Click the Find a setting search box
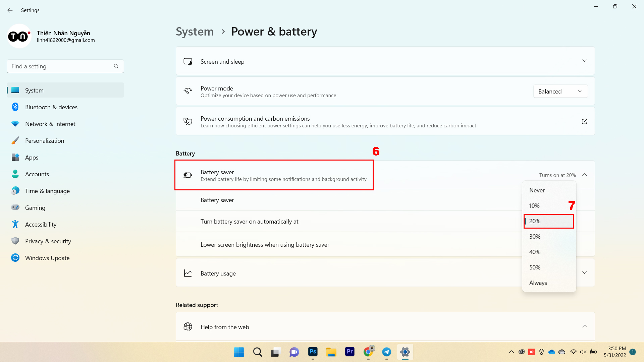This screenshot has height=362, width=644. click(x=60, y=66)
